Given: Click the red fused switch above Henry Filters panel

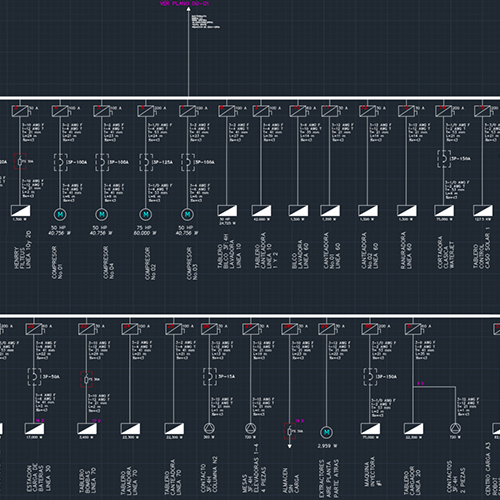Looking at the screenshot, I should click(x=20, y=162).
